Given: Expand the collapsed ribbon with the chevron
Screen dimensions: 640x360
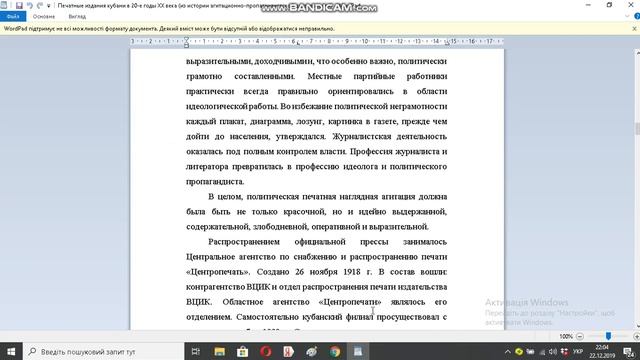Looking at the screenshot, I should (x=627, y=16).
